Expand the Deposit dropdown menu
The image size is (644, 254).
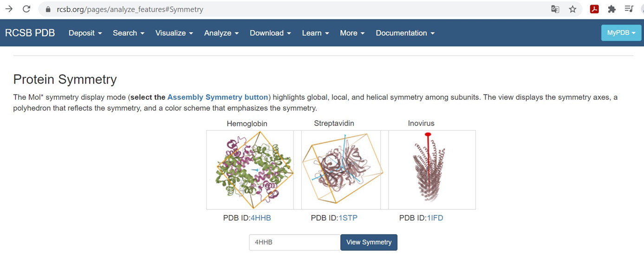tap(85, 33)
